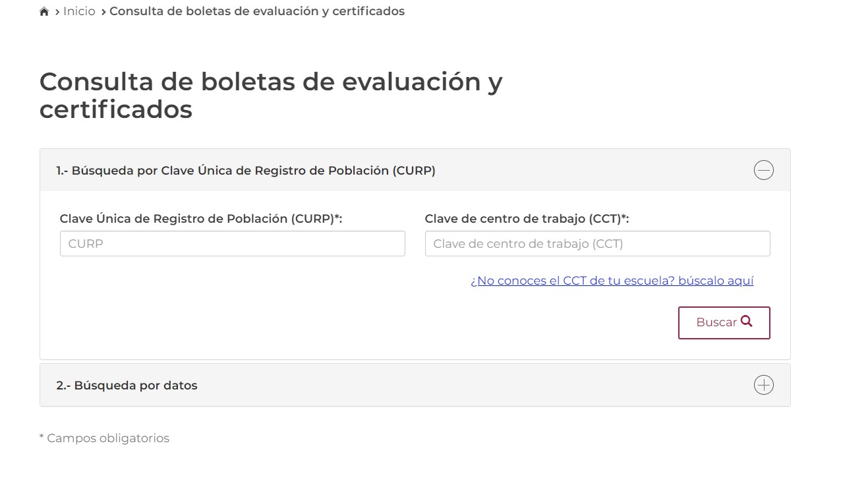The width and height of the screenshot is (868, 487).
Task: Focus the CURP input field
Action: coord(233,243)
